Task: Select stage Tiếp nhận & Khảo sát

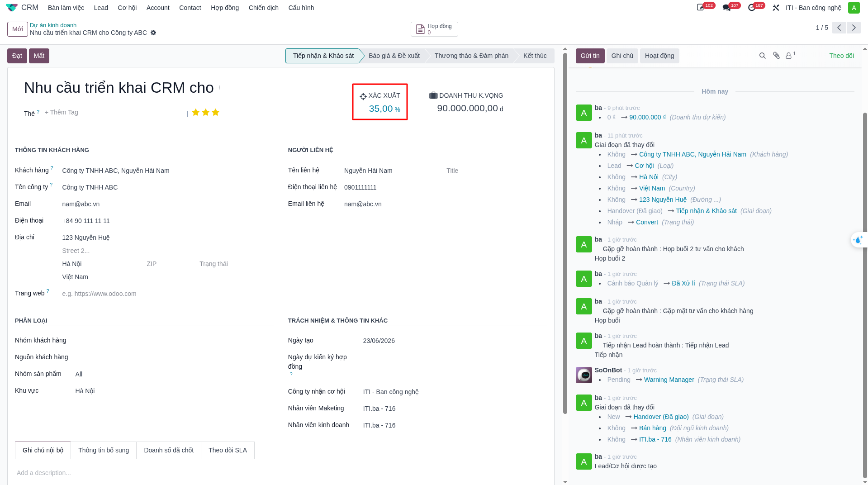Action: click(323, 56)
